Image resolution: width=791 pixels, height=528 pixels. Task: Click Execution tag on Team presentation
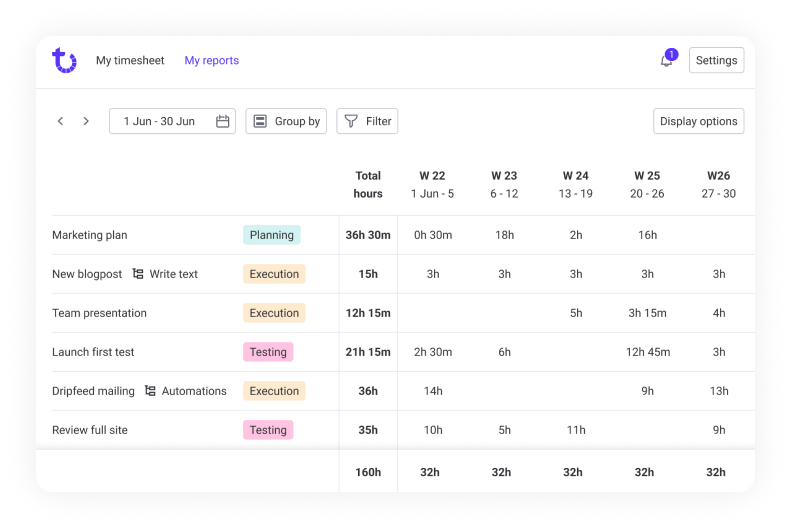click(x=274, y=313)
